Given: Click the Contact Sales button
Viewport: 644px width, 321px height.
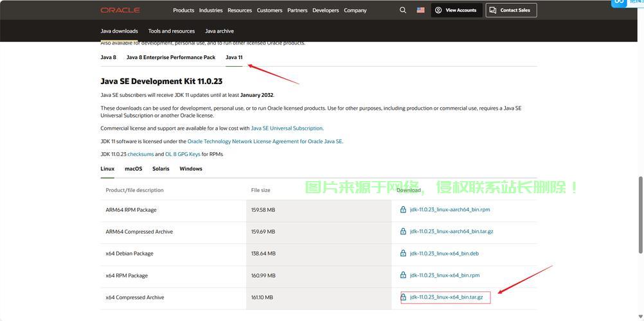Looking at the screenshot, I should coord(511,10).
